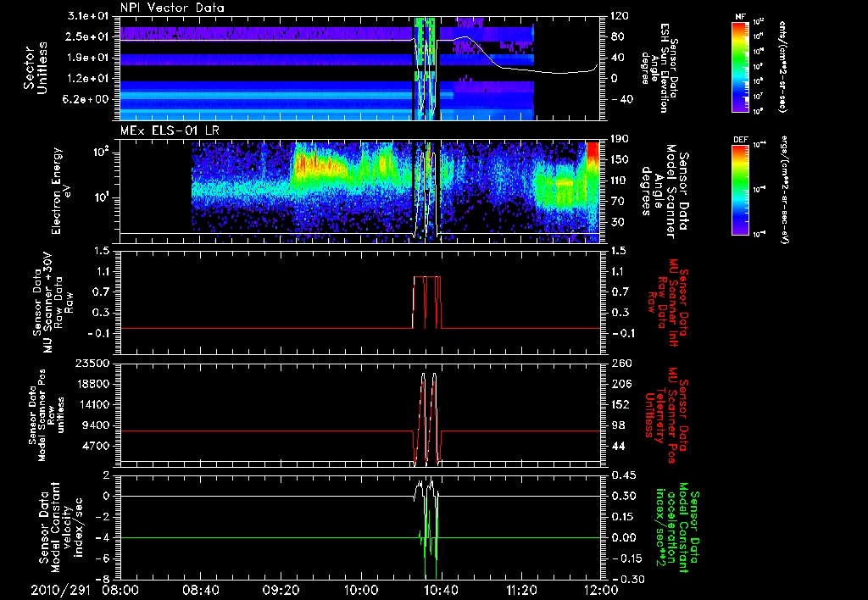Click the '110' scanner angle tick label
Viewport: 868px width, 600px height.
coord(620,181)
